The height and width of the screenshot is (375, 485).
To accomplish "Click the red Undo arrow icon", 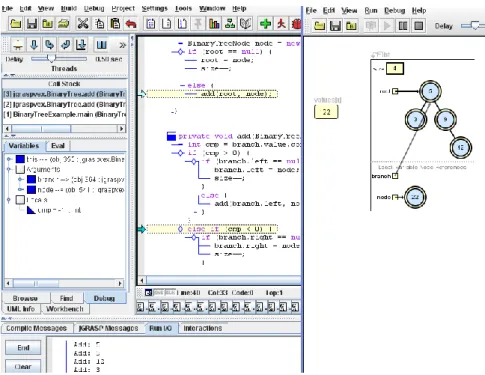I will pyautogui.click(x=131, y=24).
